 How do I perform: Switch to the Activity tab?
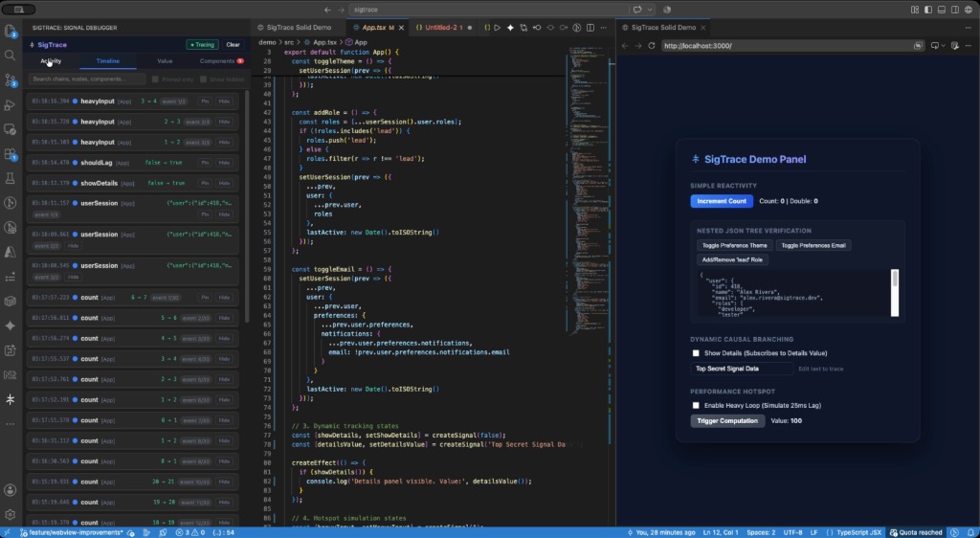52,61
